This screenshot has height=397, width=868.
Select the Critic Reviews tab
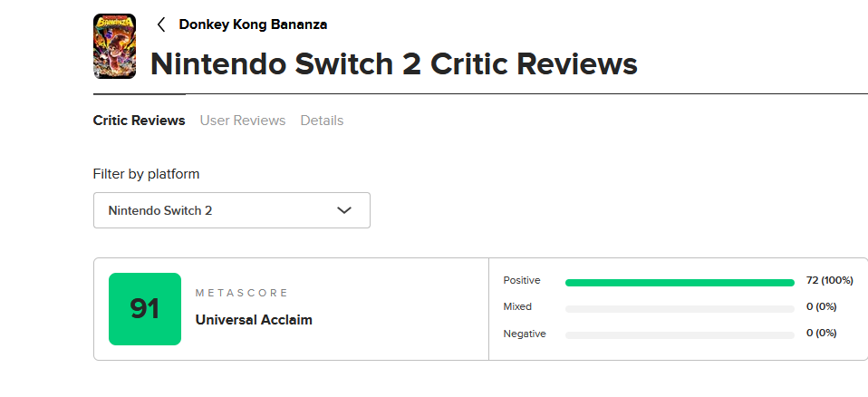tap(139, 121)
